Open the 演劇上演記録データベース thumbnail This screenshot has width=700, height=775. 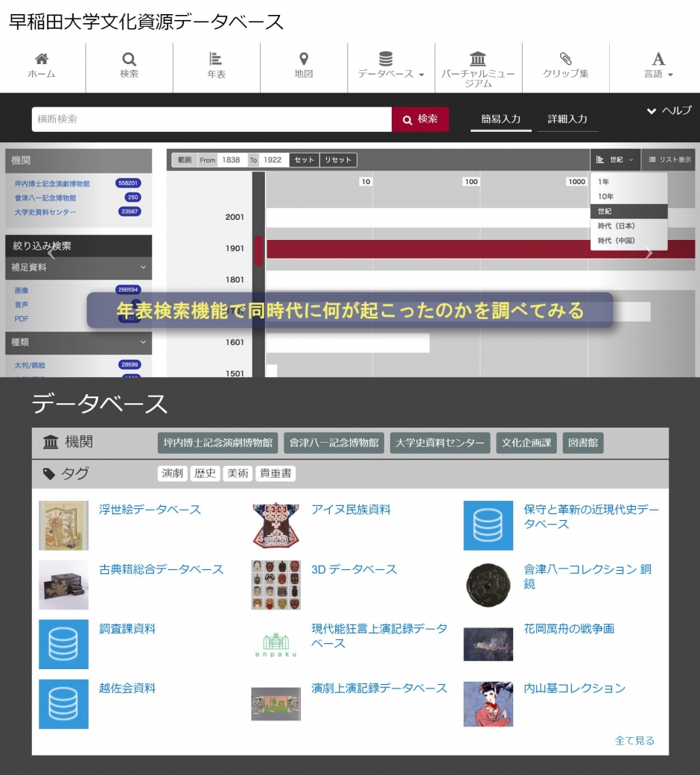pyautogui.click(x=276, y=703)
